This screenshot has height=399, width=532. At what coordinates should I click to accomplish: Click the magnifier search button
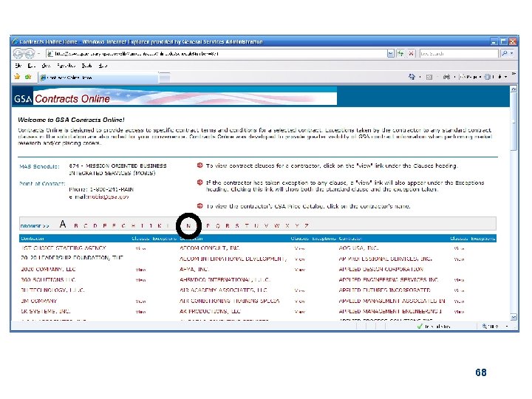pyautogui.click(x=504, y=53)
